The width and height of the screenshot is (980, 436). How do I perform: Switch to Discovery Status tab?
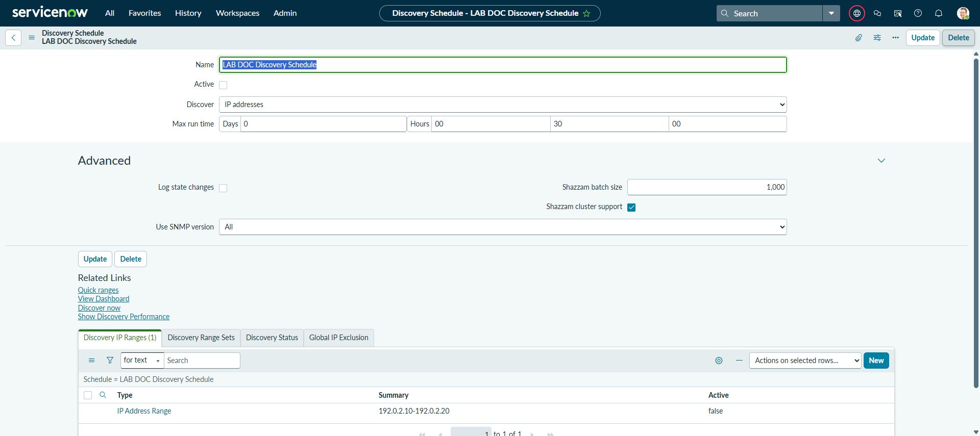click(272, 338)
